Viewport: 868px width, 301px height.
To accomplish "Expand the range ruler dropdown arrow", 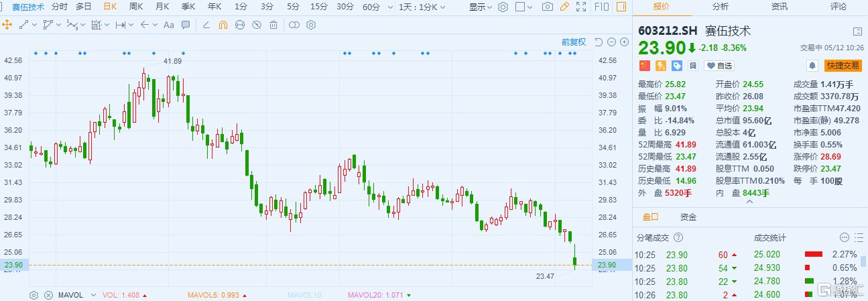I will [x=131, y=25].
